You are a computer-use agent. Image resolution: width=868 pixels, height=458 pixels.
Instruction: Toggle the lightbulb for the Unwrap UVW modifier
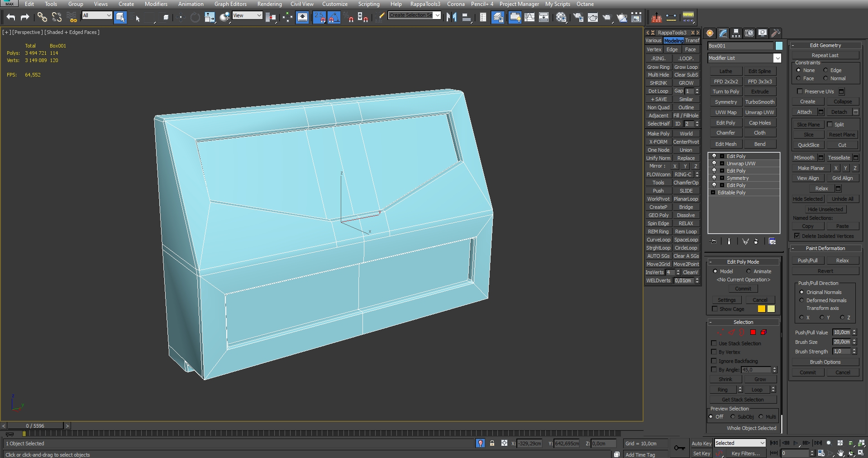click(714, 164)
